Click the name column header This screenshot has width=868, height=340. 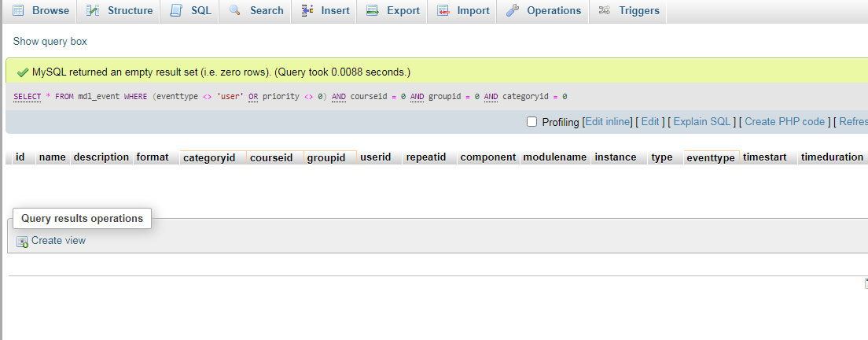[x=53, y=157]
